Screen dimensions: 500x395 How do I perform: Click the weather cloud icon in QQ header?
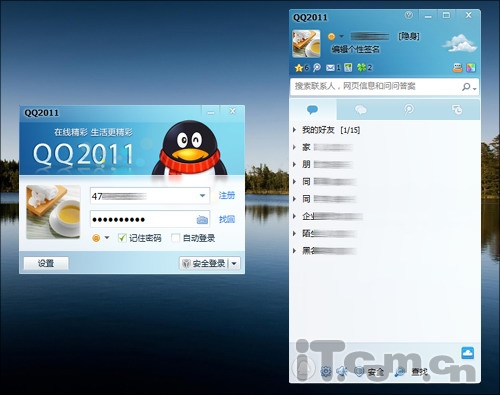pyautogui.click(x=459, y=43)
